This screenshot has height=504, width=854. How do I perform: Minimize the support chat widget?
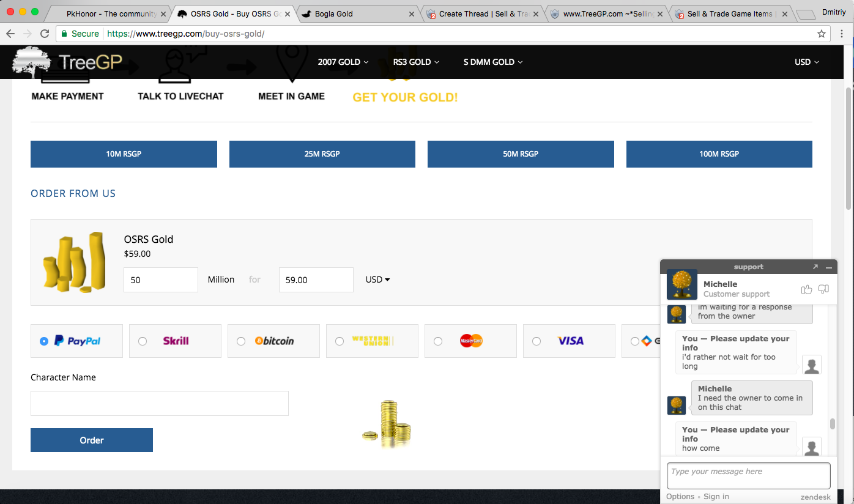coord(829,267)
